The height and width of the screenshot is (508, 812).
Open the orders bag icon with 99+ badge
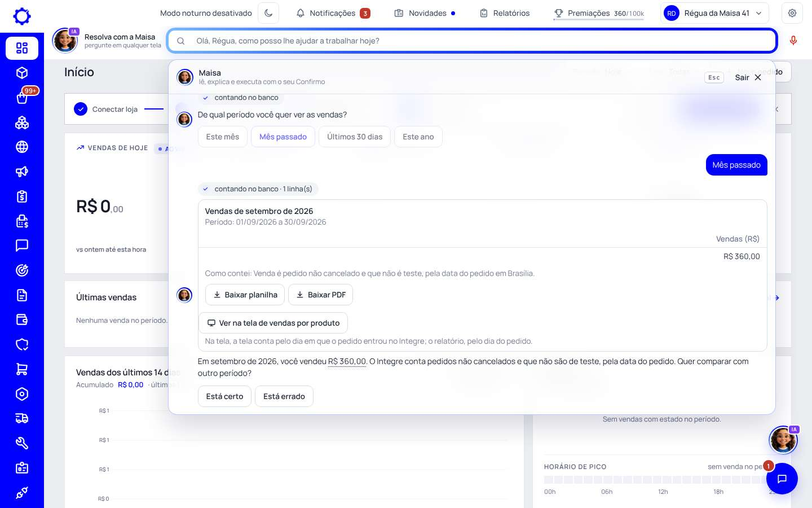22,98
